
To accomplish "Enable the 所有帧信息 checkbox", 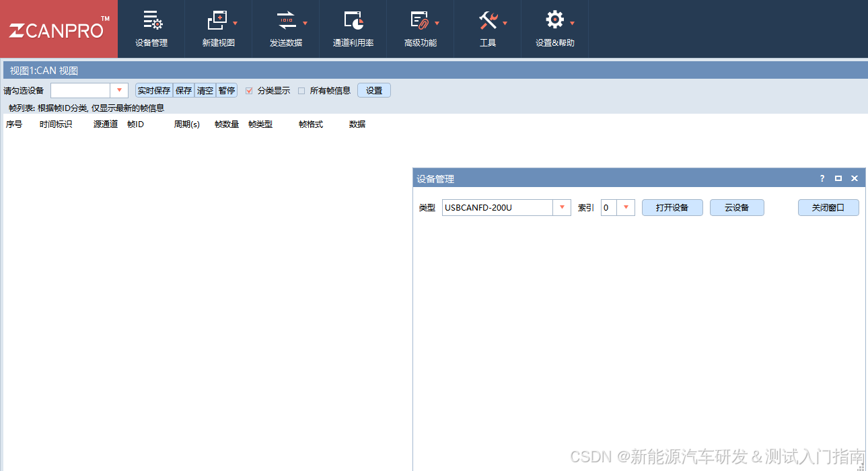I will click(x=301, y=91).
